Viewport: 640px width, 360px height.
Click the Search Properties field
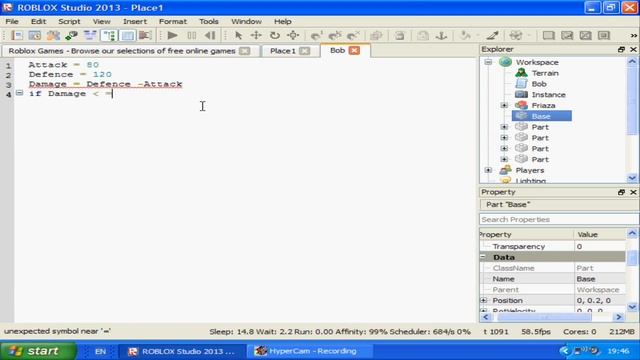(559, 219)
